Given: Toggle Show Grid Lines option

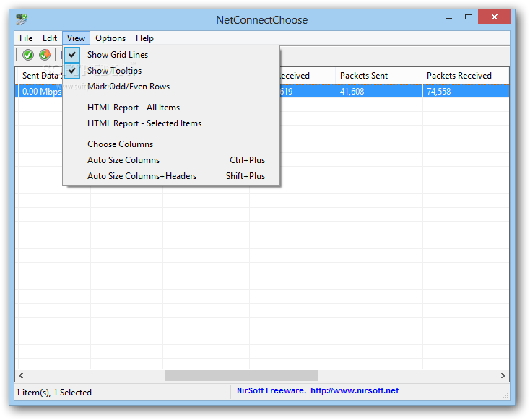Looking at the screenshot, I should point(171,55).
